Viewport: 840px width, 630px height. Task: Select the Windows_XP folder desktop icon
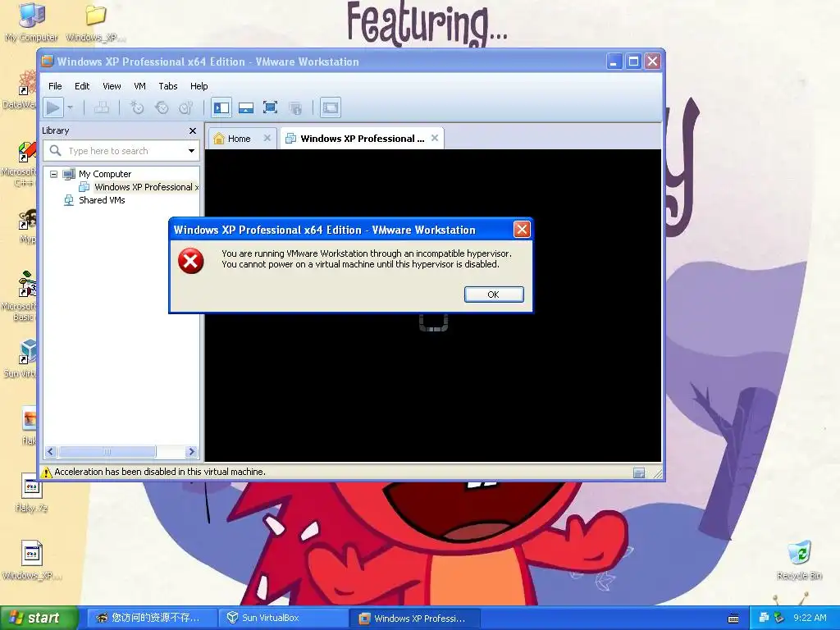[96, 22]
